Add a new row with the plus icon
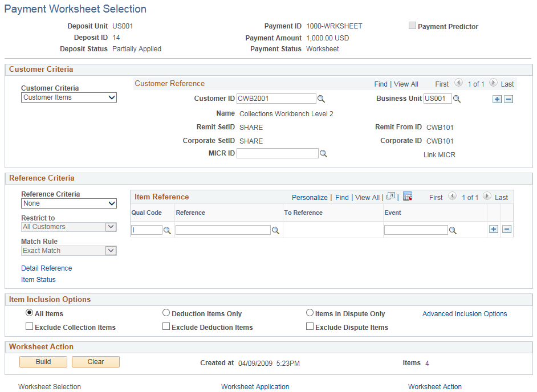This screenshot has width=537, height=392. pyautogui.click(x=493, y=229)
